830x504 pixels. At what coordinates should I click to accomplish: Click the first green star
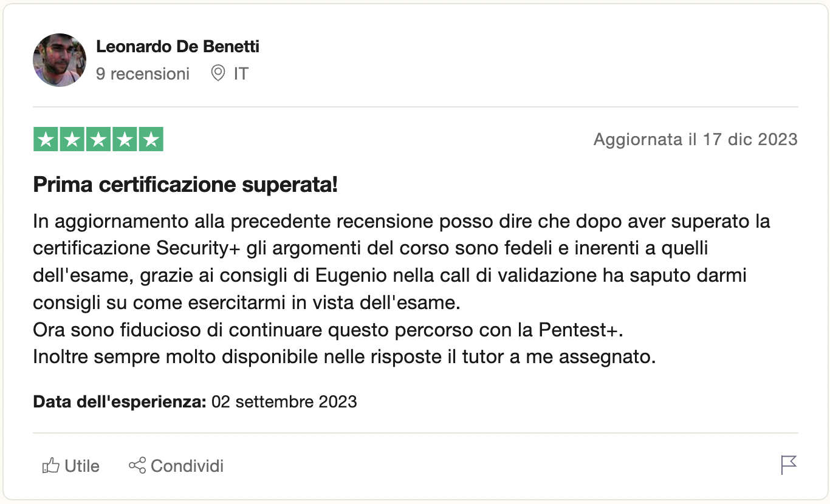[x=46, y=140]
